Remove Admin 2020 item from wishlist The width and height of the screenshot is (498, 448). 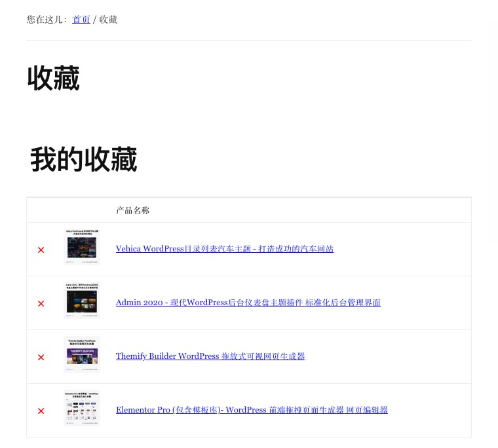41,303
